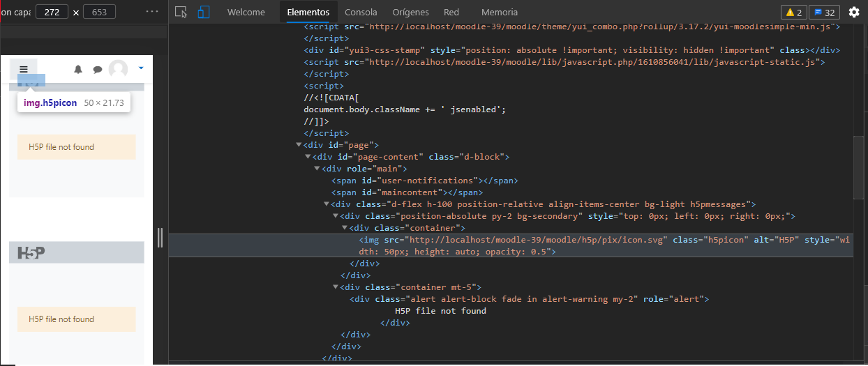Viewport: 868px width, 366px height.
Task: Select the img h5picon element line
Action: click(x=511, y=245)
